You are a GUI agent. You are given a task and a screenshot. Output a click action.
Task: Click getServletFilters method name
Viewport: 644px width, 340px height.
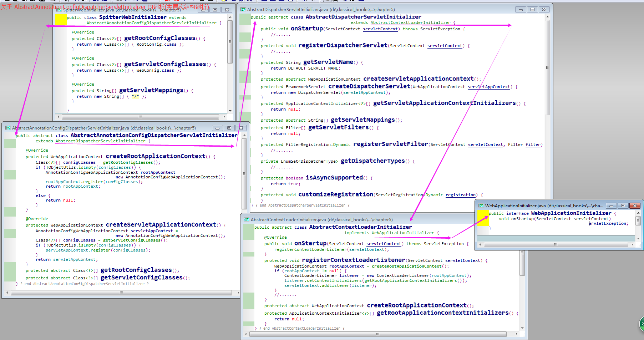tap(339, 127)
